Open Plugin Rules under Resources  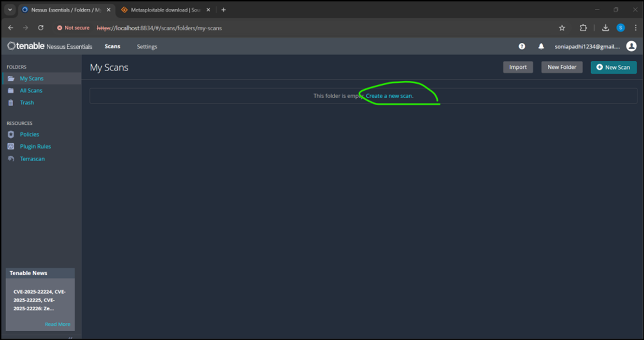pos(35,146)
